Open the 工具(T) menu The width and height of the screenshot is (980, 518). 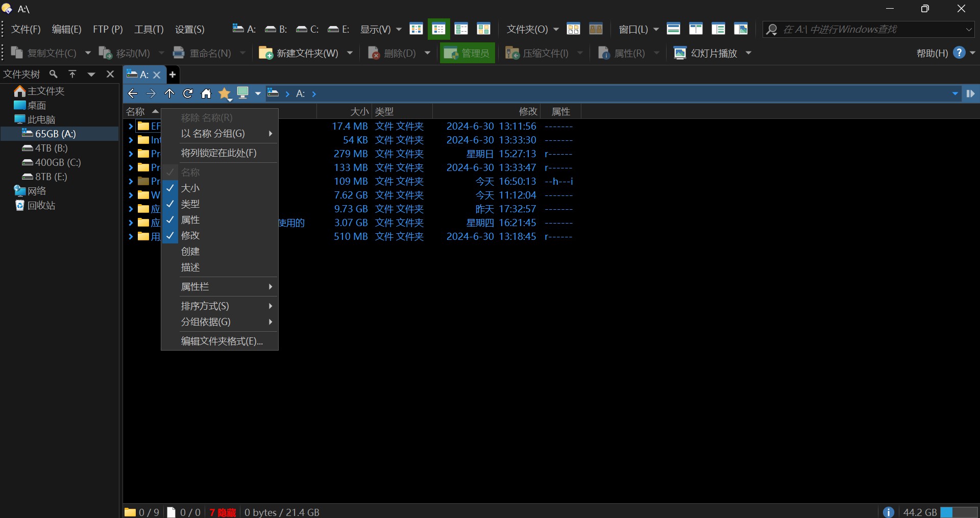coord(149,30)
